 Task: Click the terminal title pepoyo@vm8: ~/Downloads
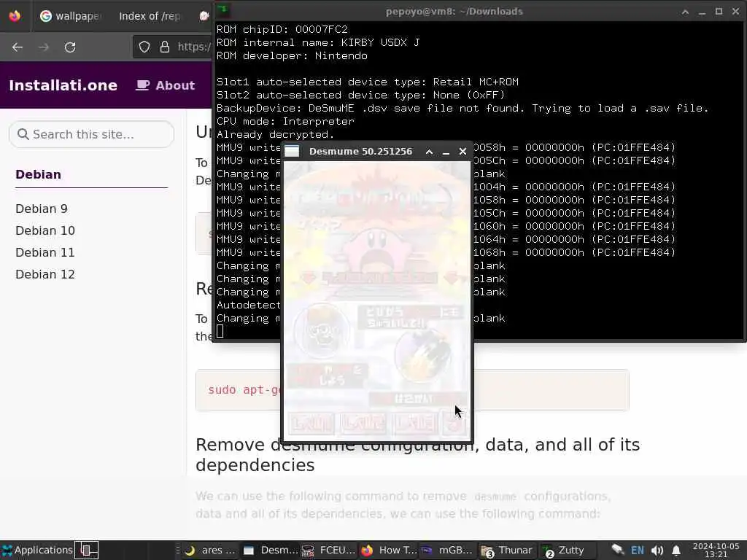tap(454, 12)
